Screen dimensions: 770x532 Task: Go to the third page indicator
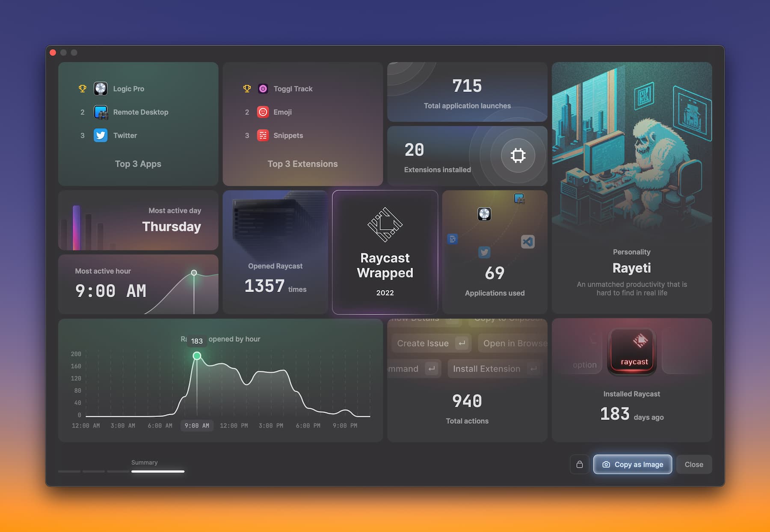click(118, 471)
